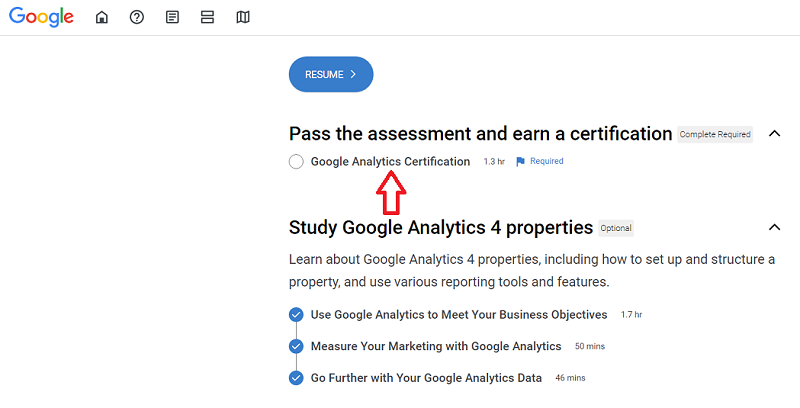Screen dimensions: 800x408
Task: Select the Google Analytics Certification circle
Action: 296,162
